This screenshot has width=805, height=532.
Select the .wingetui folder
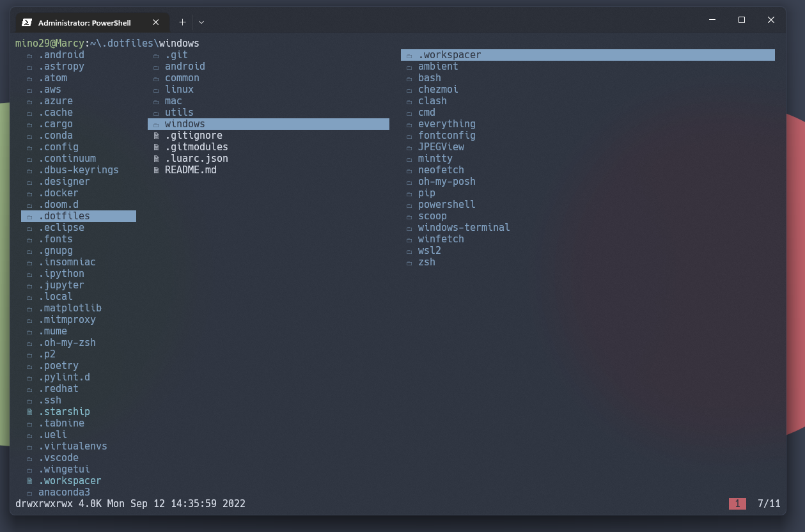click(64, 469)
